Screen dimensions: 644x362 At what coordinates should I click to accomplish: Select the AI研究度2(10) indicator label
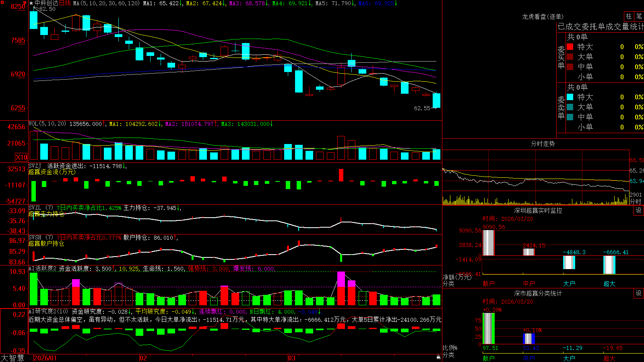pyautogui.click(x=48, y=311)
